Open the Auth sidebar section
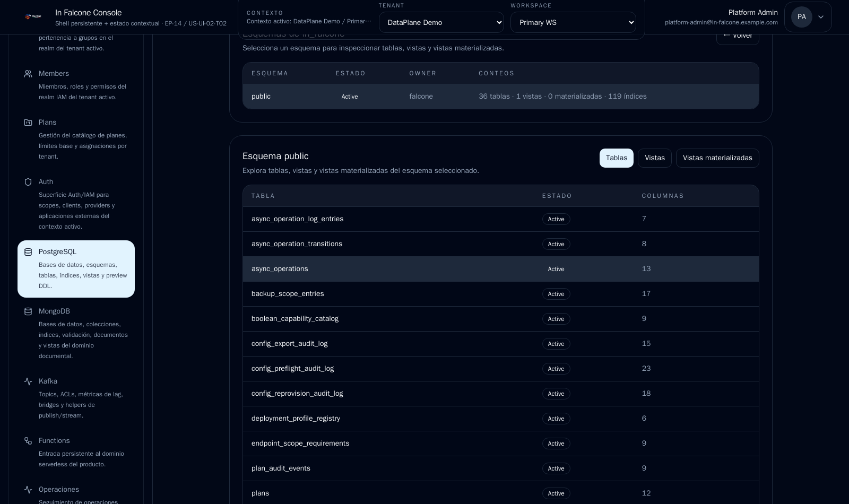Screen dimensions: 849x504 coord(76,204)
